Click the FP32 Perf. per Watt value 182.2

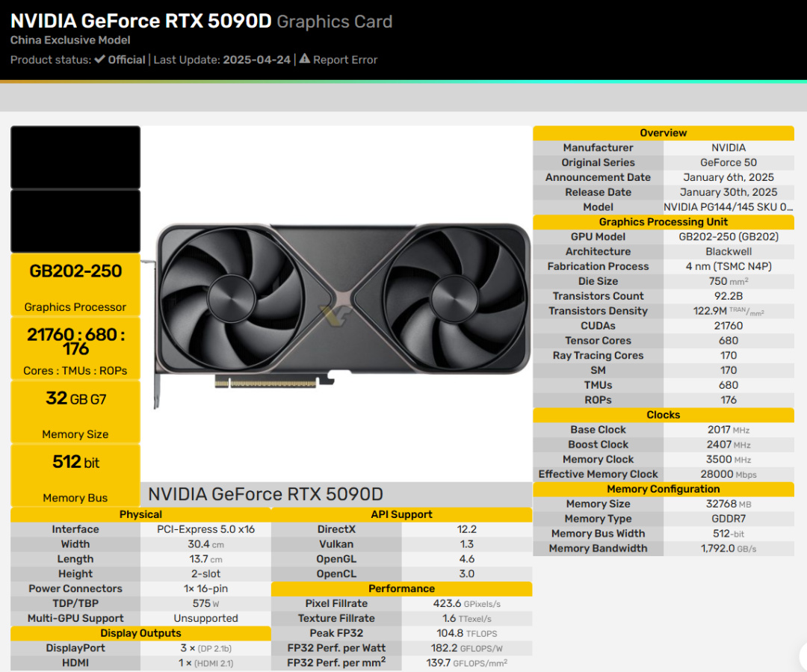tap(467, 648)
